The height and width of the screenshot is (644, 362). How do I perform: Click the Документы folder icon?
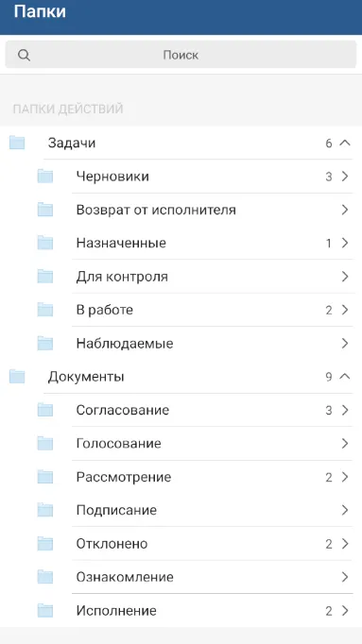pos(17,376)
